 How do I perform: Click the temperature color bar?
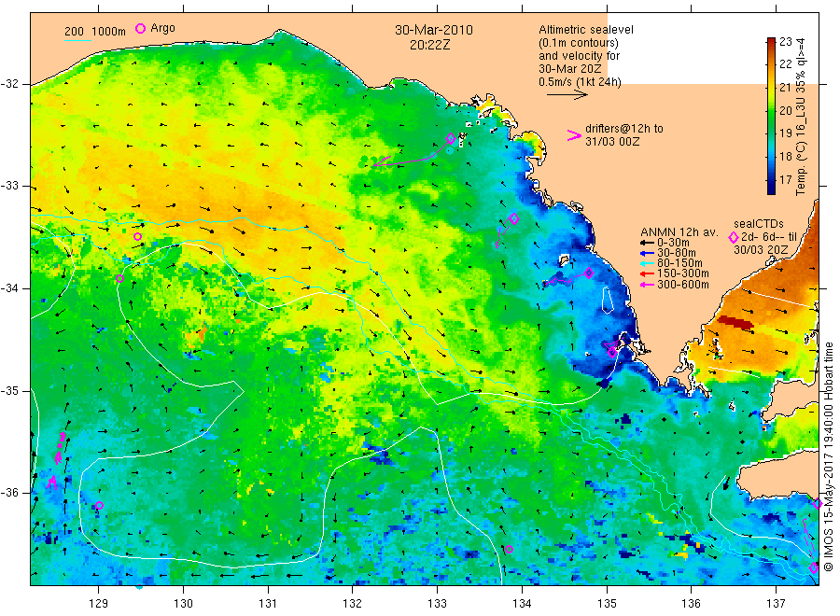pyautogui.click(x=772, y=116)
